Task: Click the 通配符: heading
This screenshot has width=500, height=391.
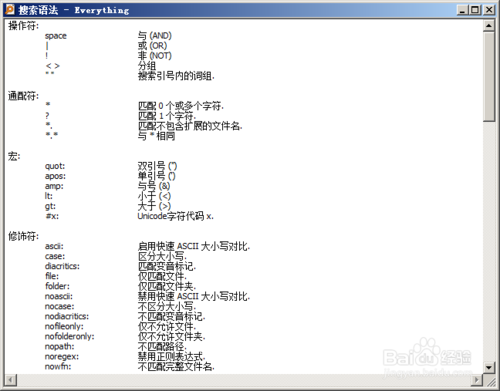Action: coord(23,96)
